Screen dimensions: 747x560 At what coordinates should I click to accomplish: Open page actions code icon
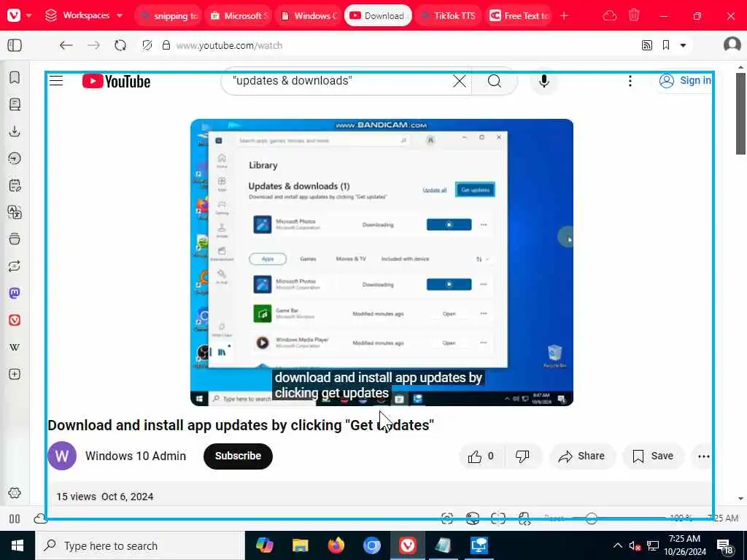(x=524, y=518)
